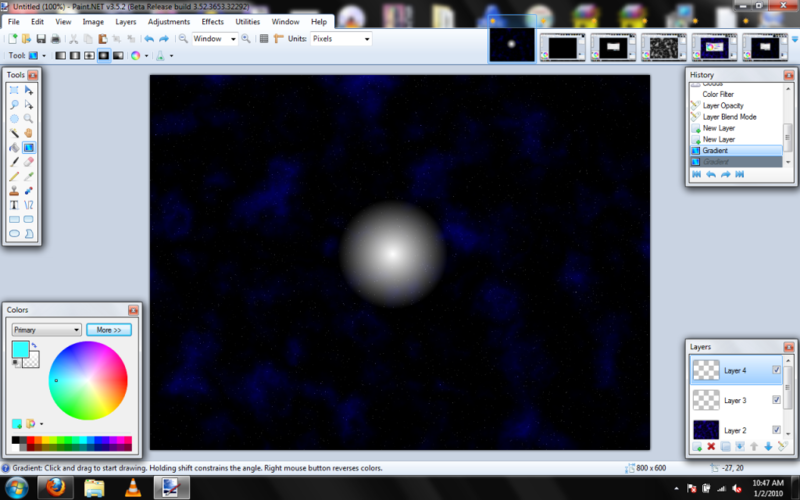Rewind history to the first step

click(696, 174)
